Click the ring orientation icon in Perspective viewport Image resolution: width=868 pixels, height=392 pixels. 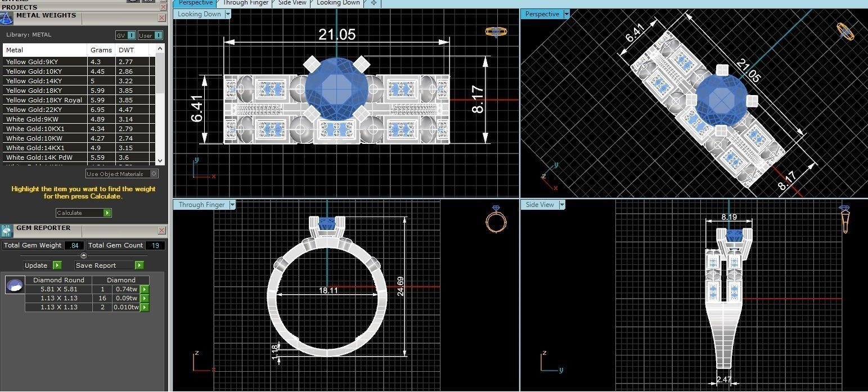point(845,31)
